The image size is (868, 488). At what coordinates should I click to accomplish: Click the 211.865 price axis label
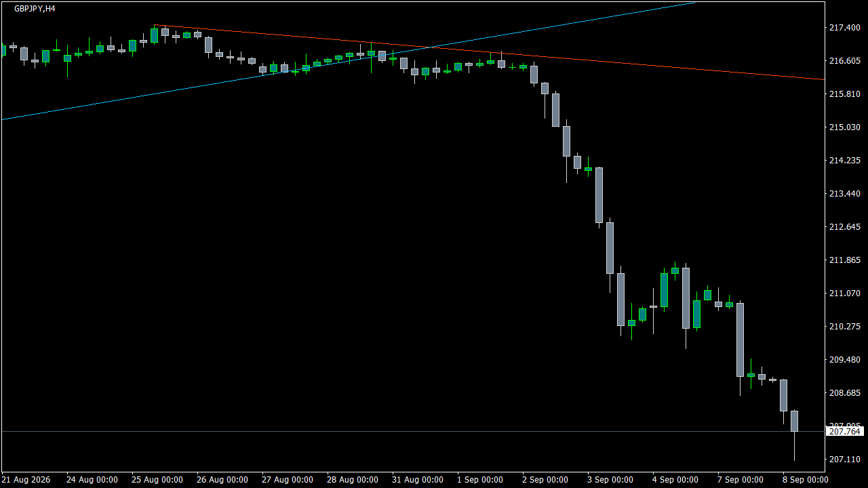pos(845,260)
